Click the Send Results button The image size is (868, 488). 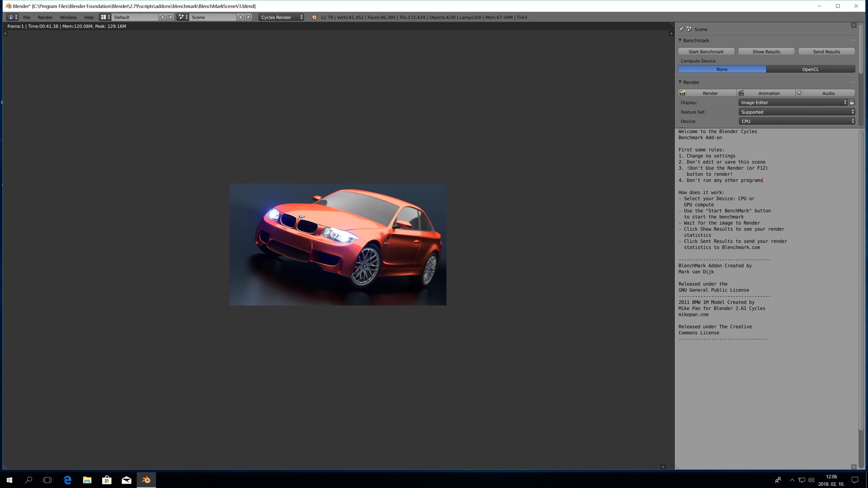(x=826, y=52)
